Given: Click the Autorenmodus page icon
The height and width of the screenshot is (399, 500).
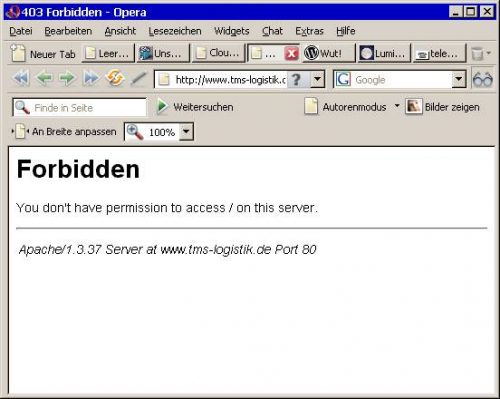Looking at the screenshot, I should click(311, 106).
